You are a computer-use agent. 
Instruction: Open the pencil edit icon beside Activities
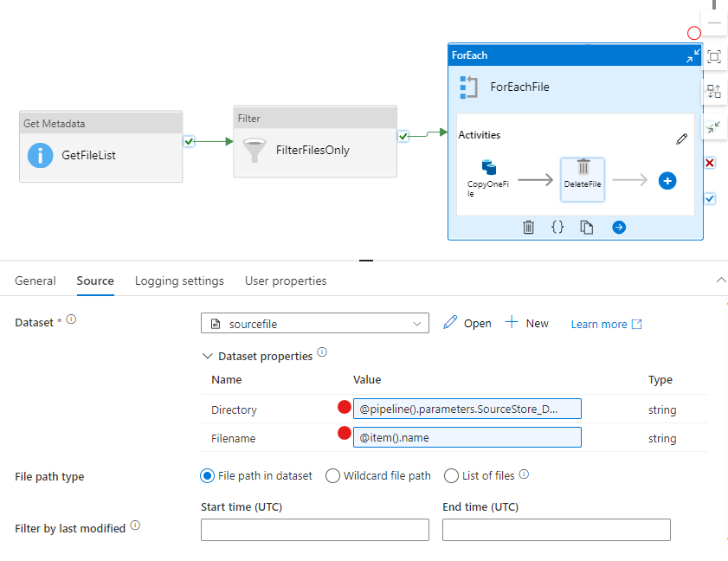coord(681,138)
